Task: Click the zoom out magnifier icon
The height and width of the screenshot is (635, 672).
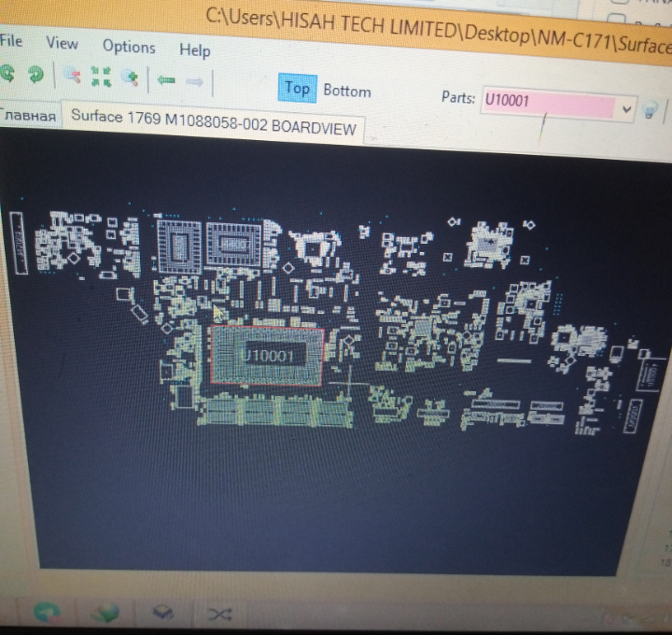Action: coord(73,76)
